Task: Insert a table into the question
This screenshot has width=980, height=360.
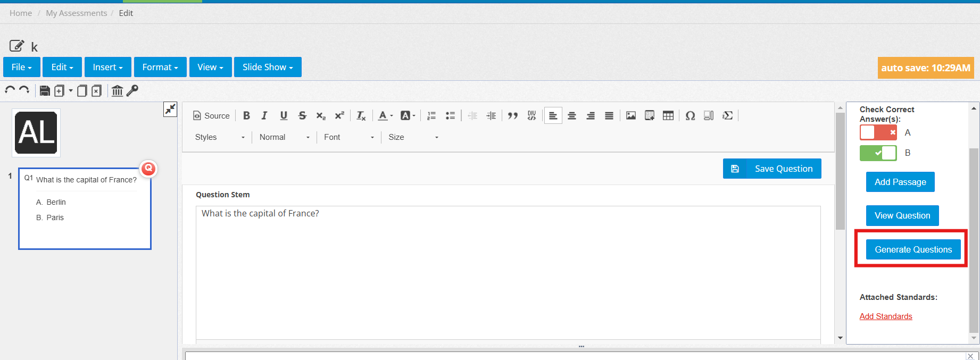Action: (668, 116)
